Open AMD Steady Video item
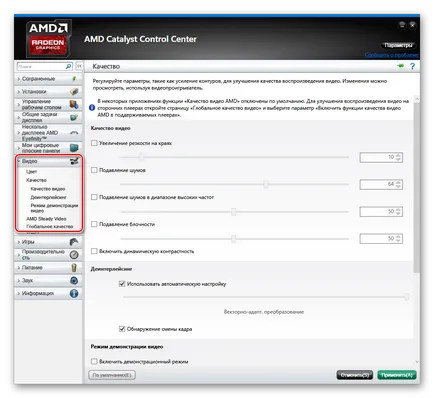The image size is (434, 398). (46, 219)
